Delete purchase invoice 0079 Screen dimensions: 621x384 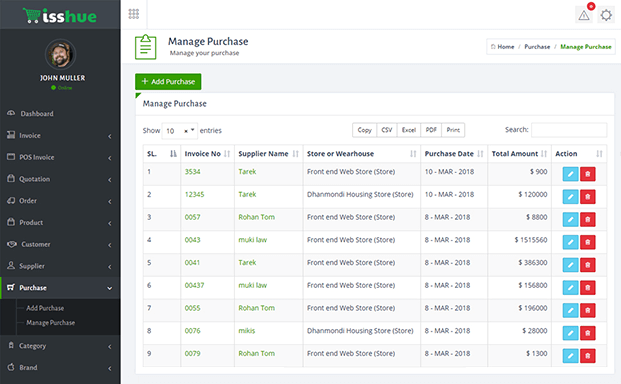click(x=588, y=356)
